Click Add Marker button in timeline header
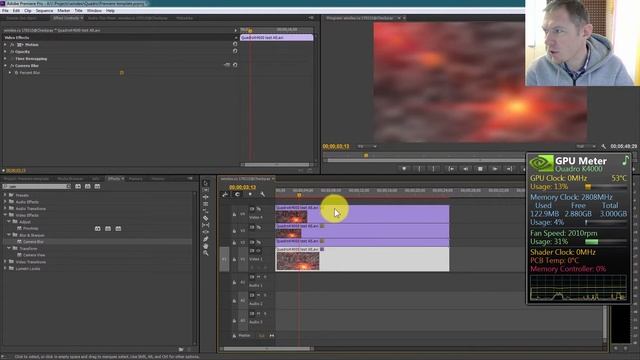The width and height of the screenshot is (640, 360). coord(250,194)
